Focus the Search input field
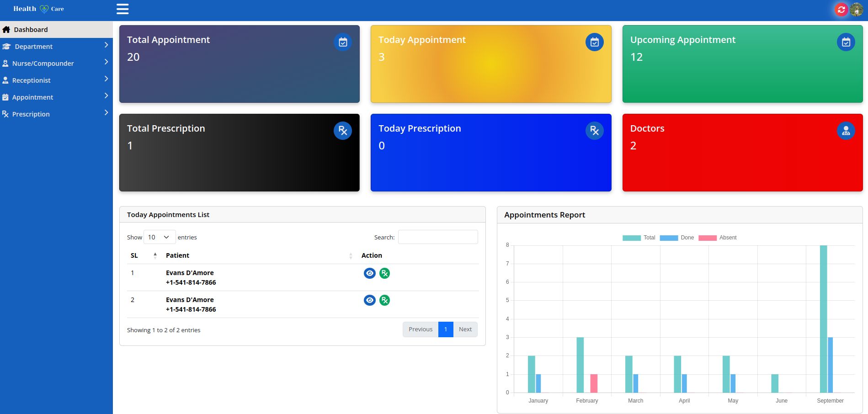868x414 pixels. [x=438, y=237]
